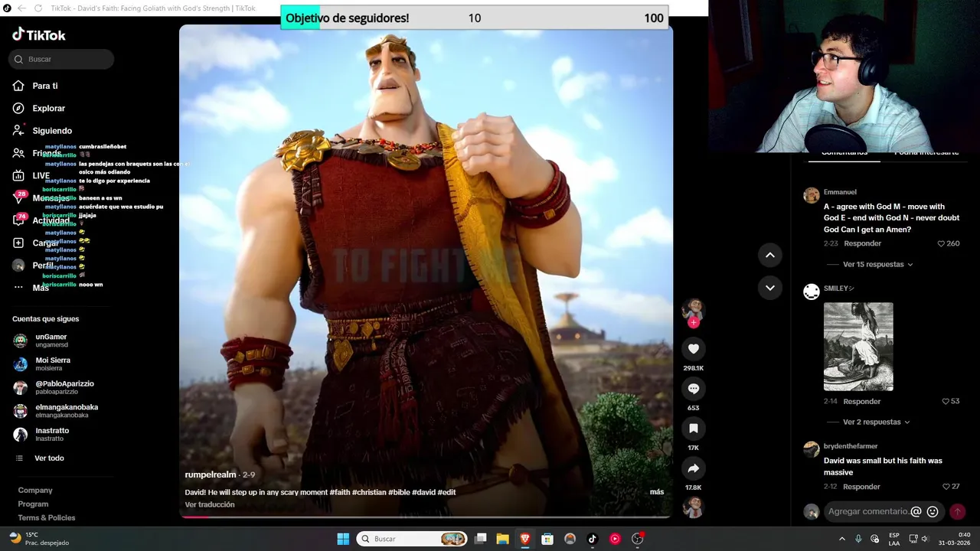Click the taskbar microphone tray icon
Image resolution: width=980 pixels, height=551 pixels.
tap(858, 539)
